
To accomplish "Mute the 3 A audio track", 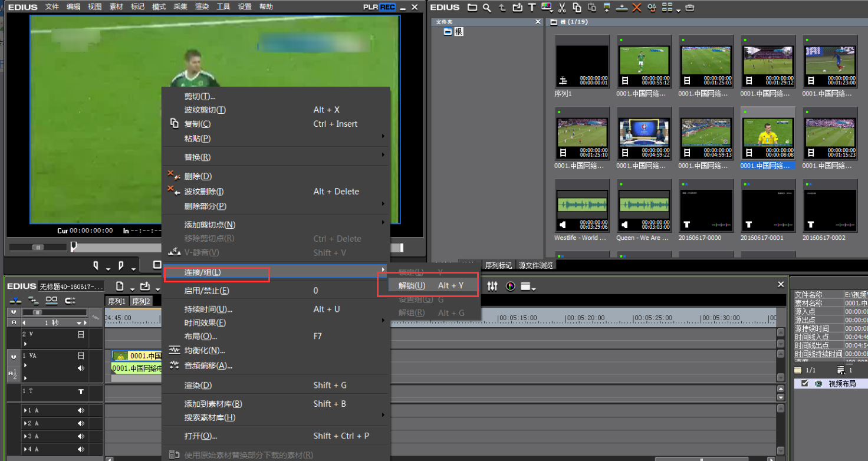I will click(81, 436).
